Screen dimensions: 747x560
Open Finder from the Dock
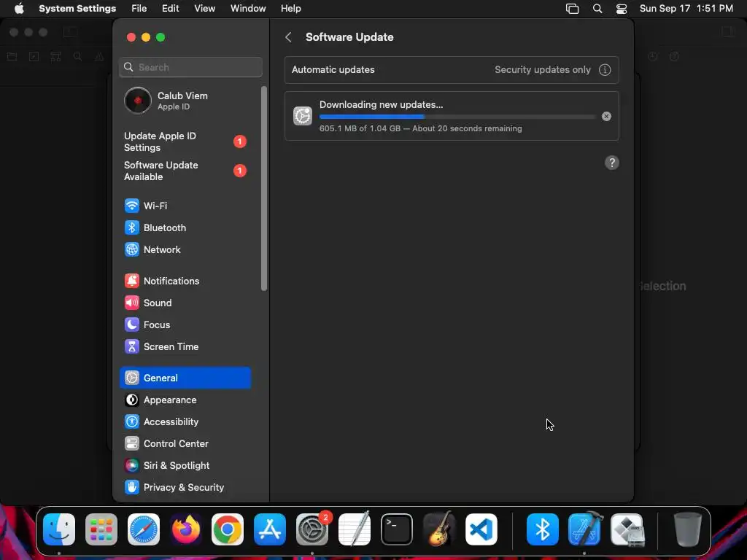coord(59,529)
